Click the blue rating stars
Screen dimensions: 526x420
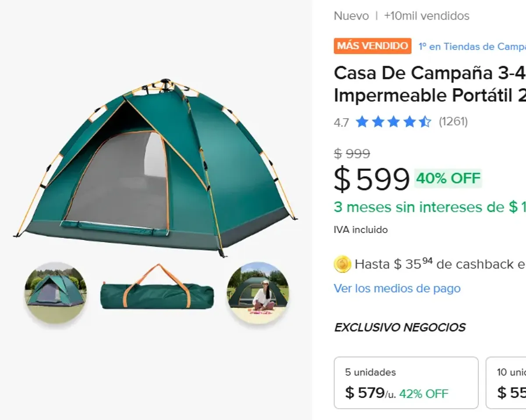[393, 121]
